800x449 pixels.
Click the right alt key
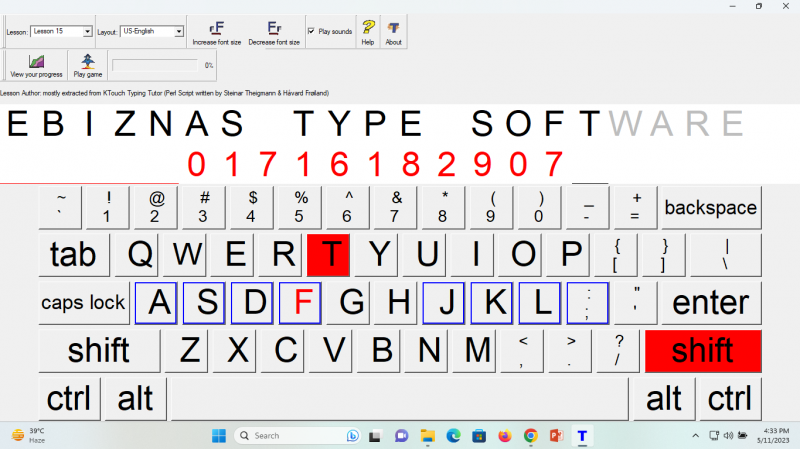click(x=663, y=398)
